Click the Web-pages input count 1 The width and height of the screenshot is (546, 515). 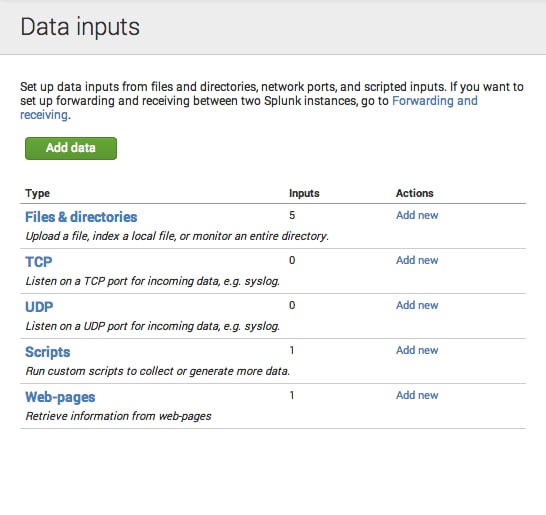tap(292, 395)
